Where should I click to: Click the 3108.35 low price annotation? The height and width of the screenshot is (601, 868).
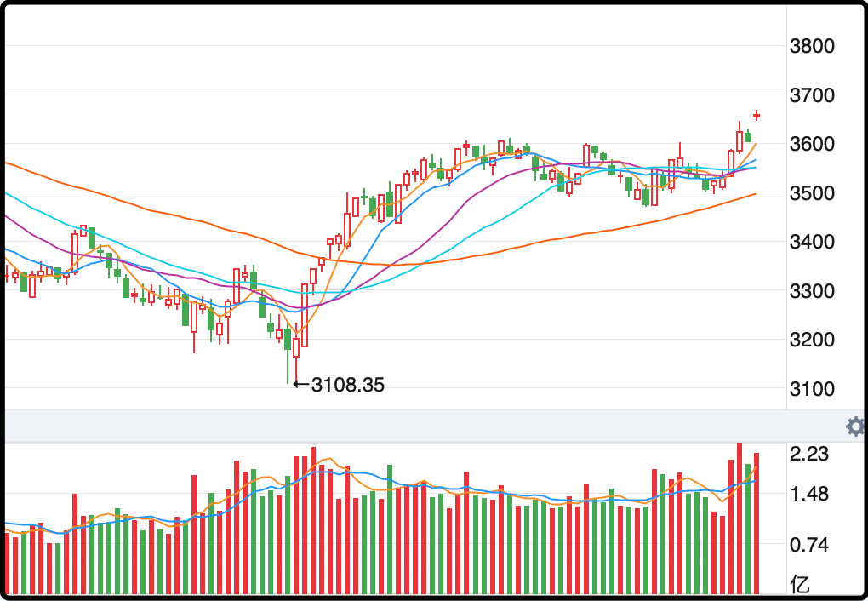[x=348, y=385]
